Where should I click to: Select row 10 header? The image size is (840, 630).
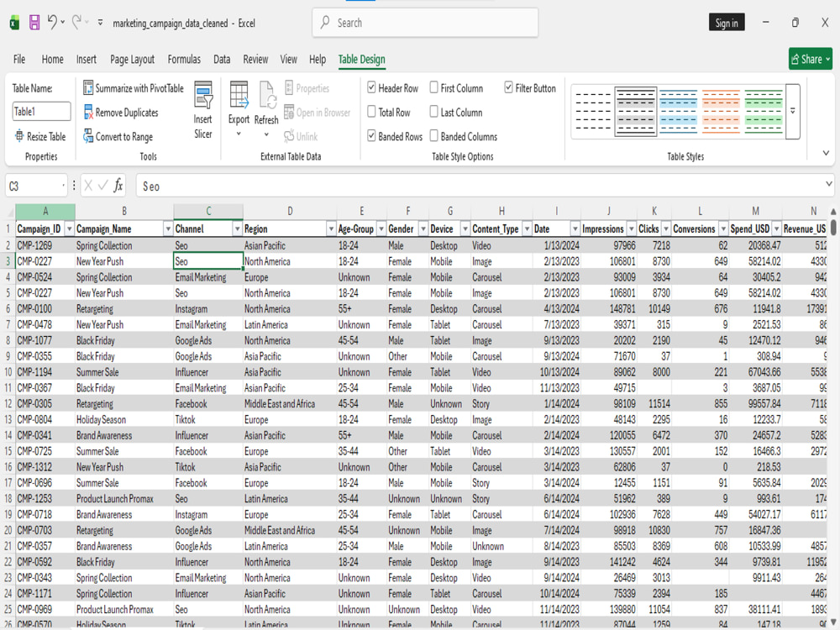click(x=8, y=372)
